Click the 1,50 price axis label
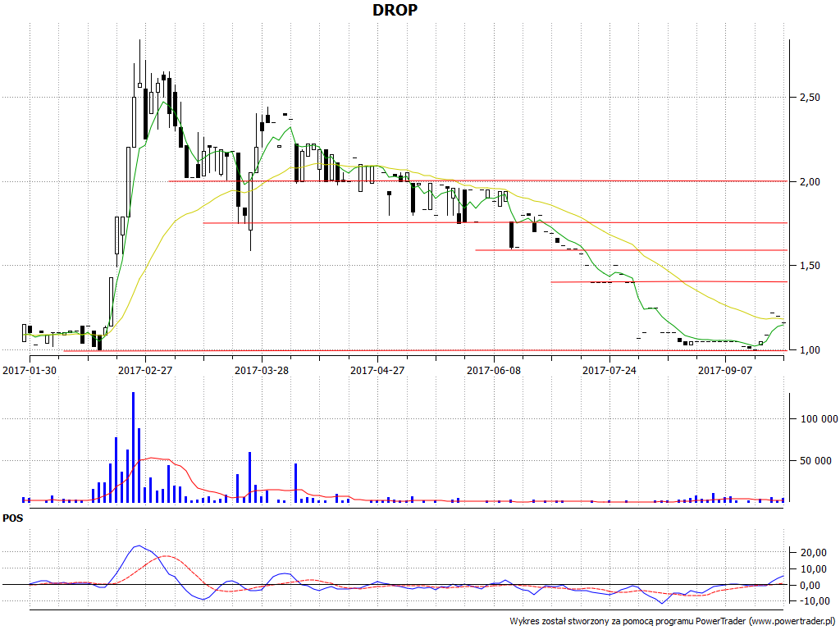 (810, 267)
